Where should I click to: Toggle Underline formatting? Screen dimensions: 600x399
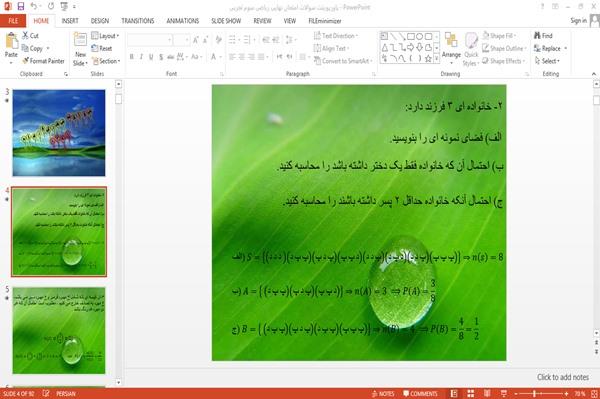coord(151,57)
